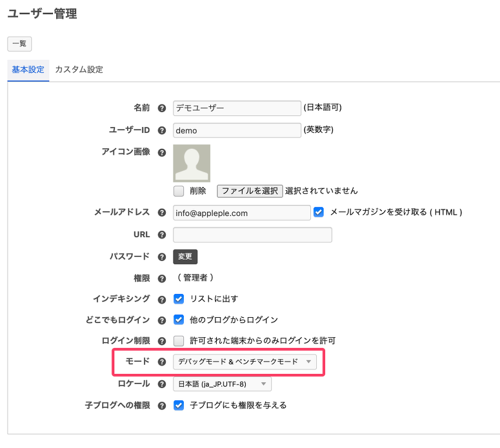Click the help icon beside パスワード
500x448 pixels.
(162, 257)
